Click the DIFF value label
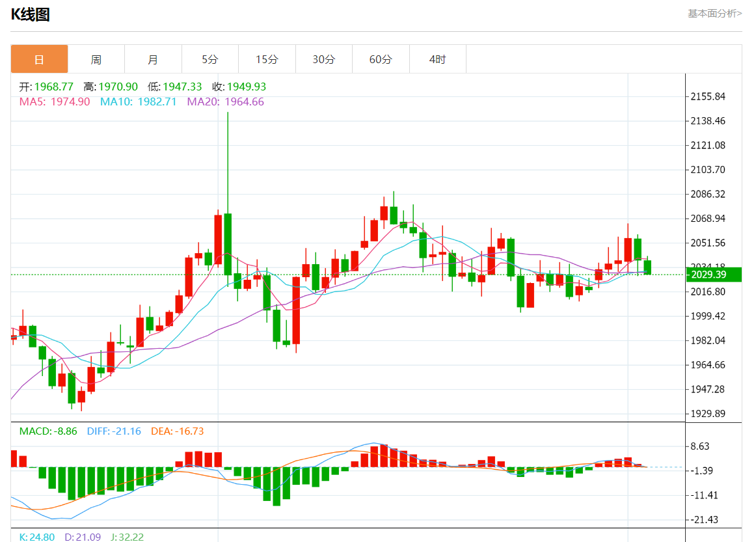 pyautogui.click(x=114, y=431)
